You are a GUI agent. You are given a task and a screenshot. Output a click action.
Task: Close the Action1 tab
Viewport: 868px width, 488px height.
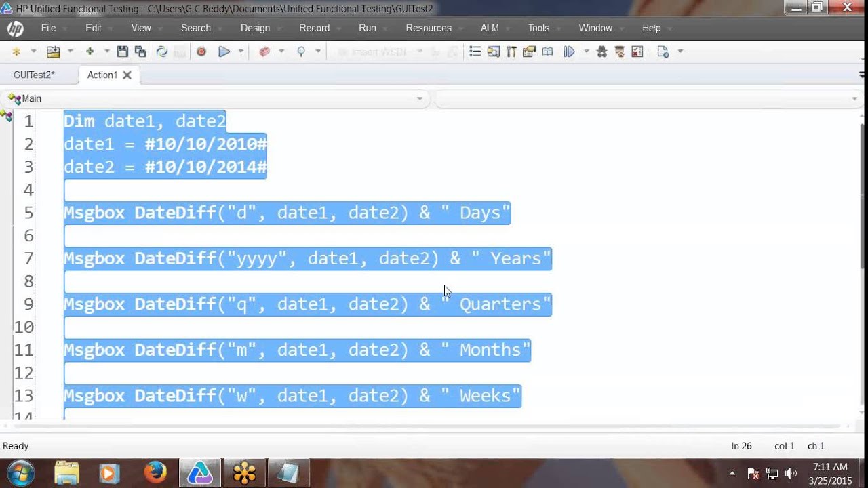pyautogui.click(x=127, y=75)
